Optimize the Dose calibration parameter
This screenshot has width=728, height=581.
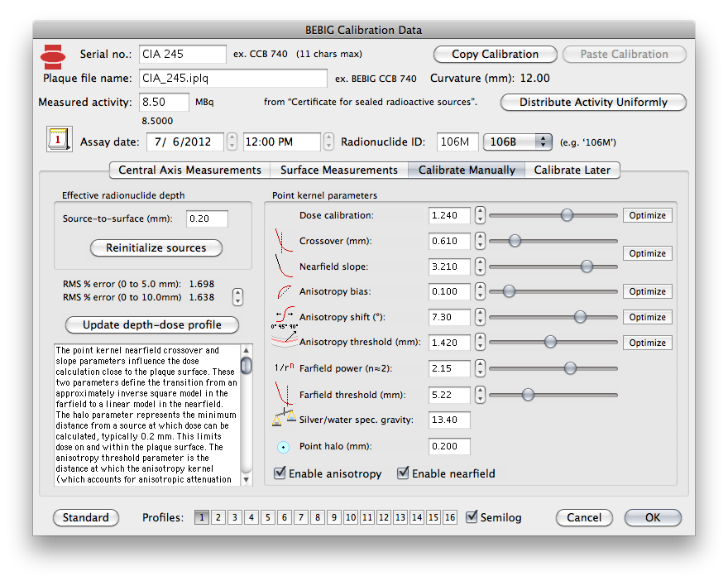coord(647,215)
